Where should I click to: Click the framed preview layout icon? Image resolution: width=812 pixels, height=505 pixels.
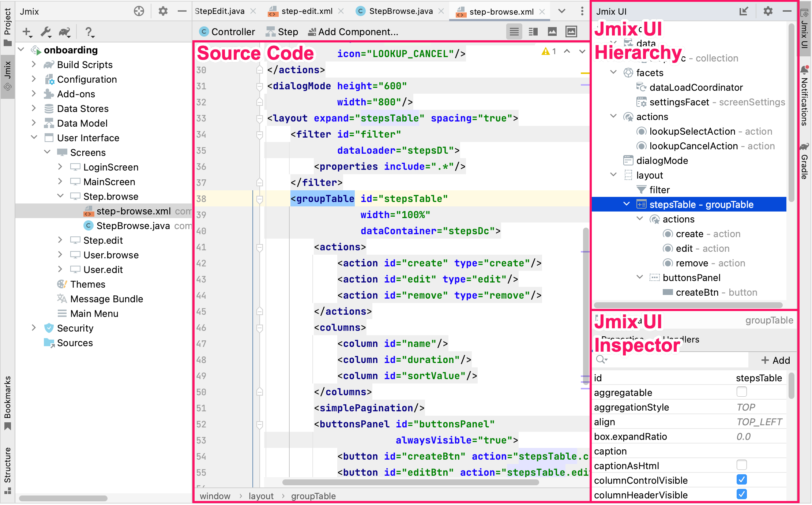571,32
